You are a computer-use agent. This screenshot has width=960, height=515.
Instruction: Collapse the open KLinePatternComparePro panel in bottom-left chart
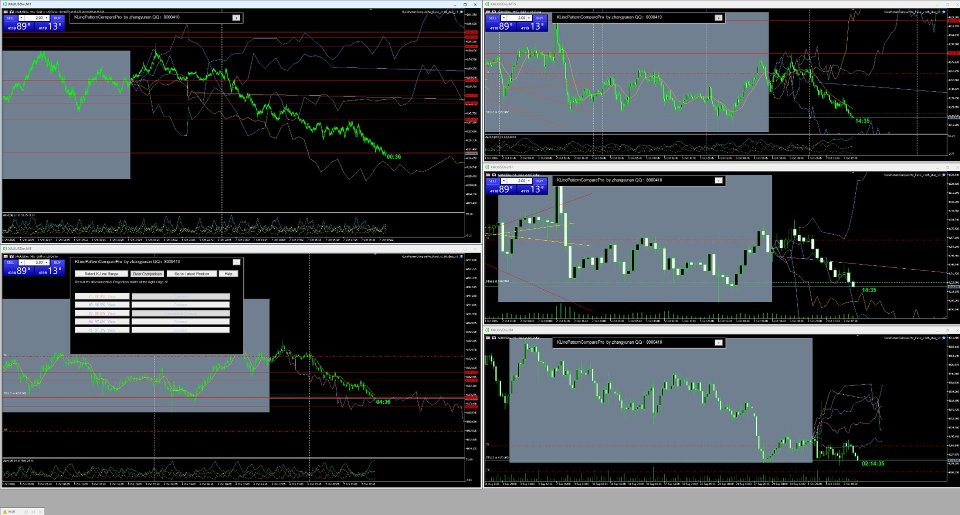tap(236, 262)
